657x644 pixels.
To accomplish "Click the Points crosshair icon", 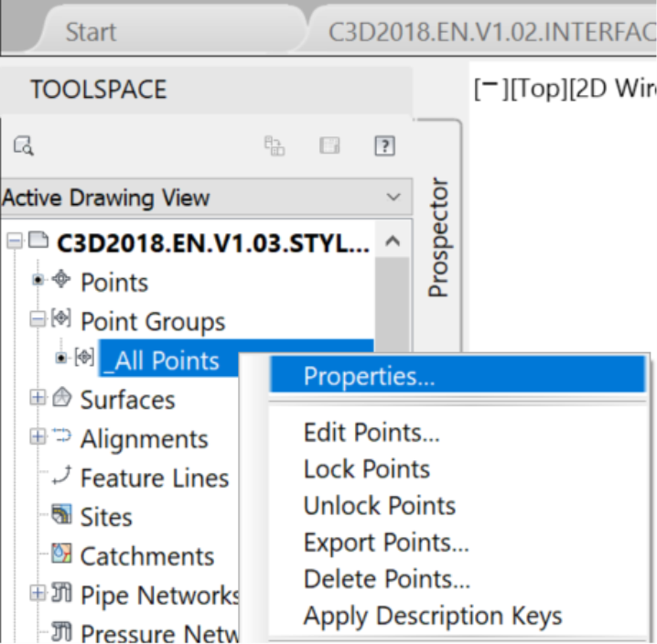I will (61, 279).
